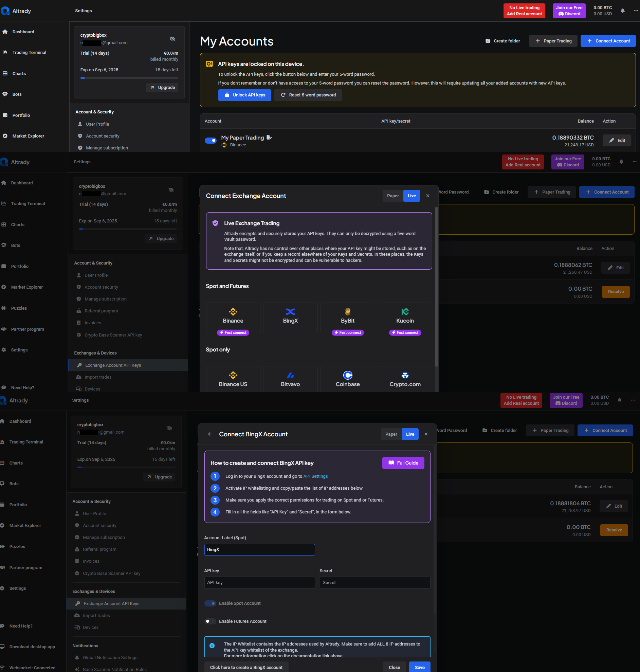Click Join our Free Discord in My Accounts header

pyautogui.click(x=569, y=11)
